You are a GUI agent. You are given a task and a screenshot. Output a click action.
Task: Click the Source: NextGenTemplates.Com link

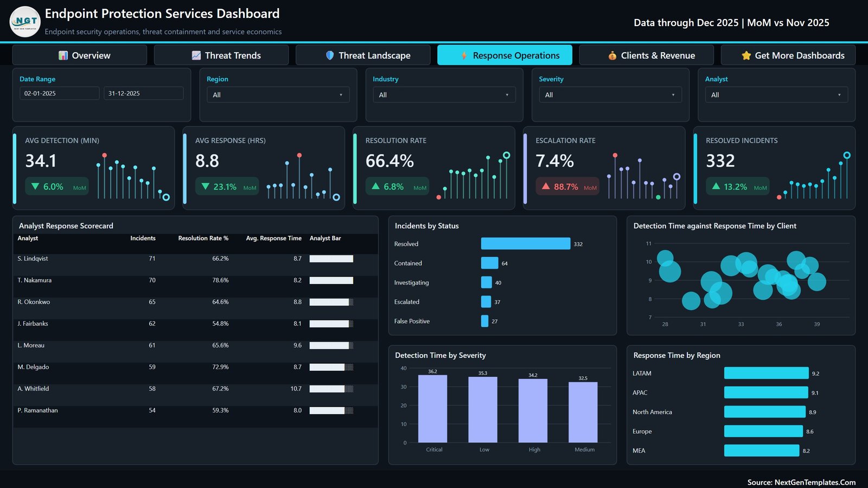[x=801, y=482]
